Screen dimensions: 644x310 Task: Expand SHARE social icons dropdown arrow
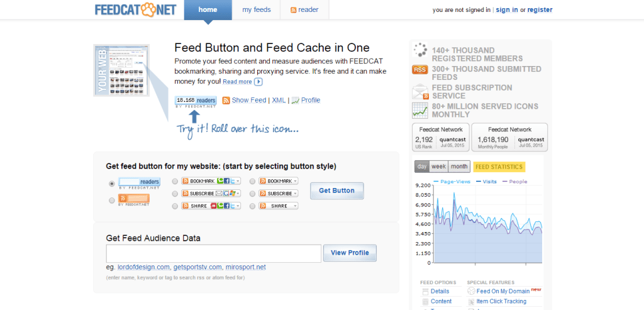pos(238,206)
